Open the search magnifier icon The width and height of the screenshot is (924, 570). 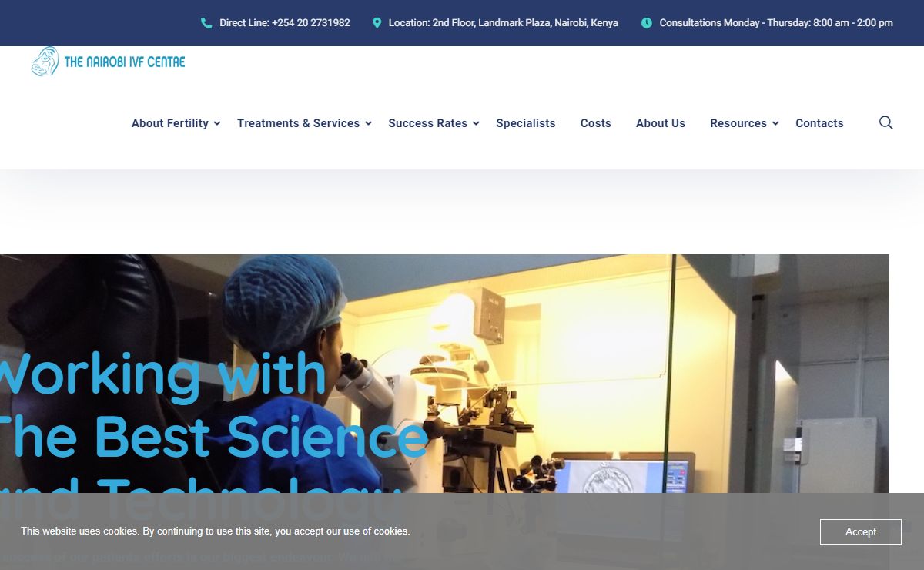[885, 122]
